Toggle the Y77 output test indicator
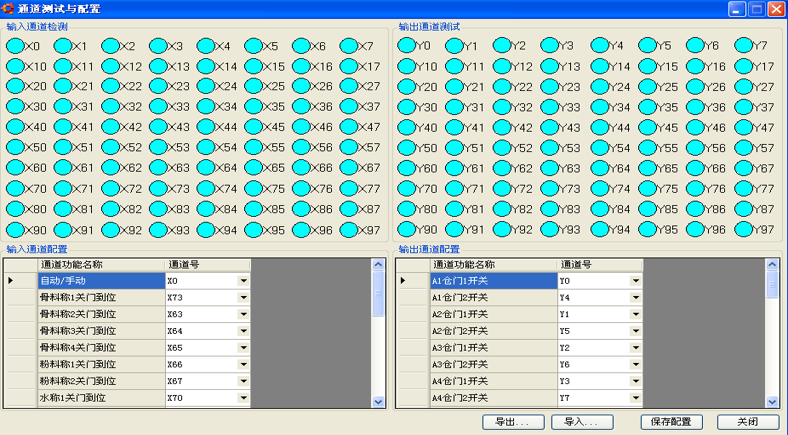Screen dimensions: 788x435 (743, 188)
